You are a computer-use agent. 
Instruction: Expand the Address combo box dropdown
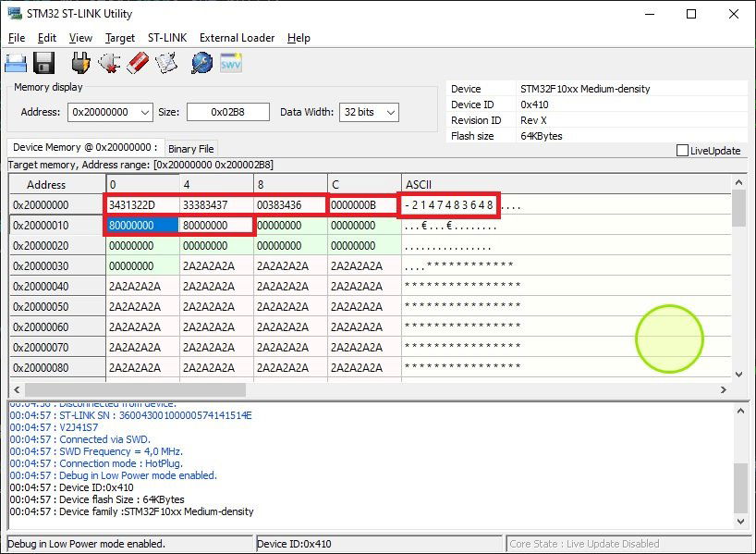click(145, 113)
